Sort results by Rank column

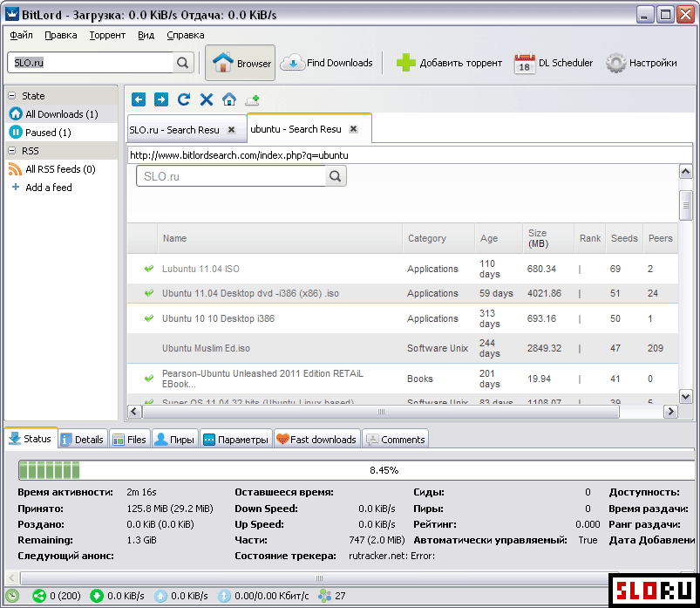tap(590, 238)
